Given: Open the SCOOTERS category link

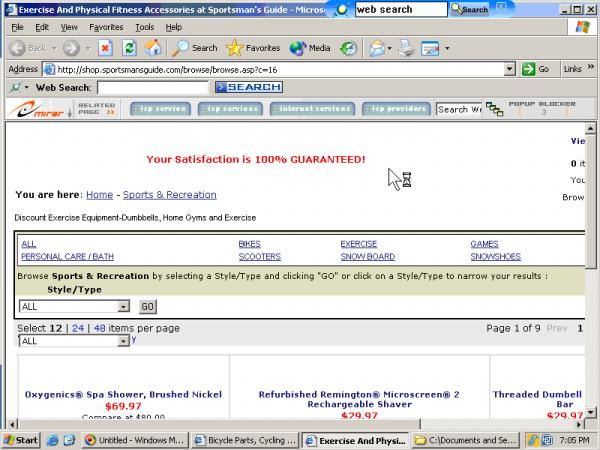Looking at the screenshot, I should point(260,257).
